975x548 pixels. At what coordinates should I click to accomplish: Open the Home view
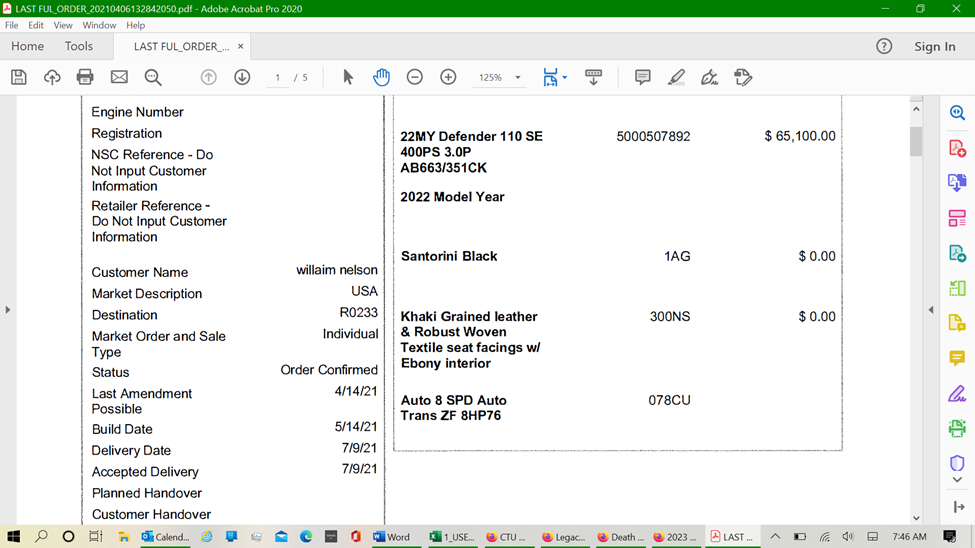tap(27, 46)
